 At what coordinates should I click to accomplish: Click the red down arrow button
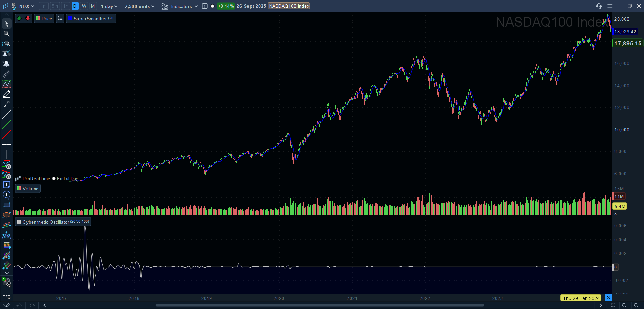pyautogui.click(x=28, y=18)
